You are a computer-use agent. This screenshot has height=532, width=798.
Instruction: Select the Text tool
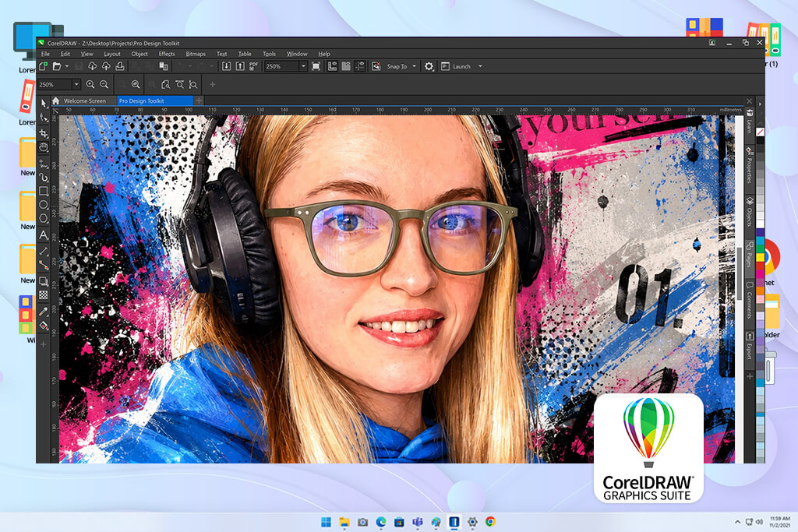[44, 235]
